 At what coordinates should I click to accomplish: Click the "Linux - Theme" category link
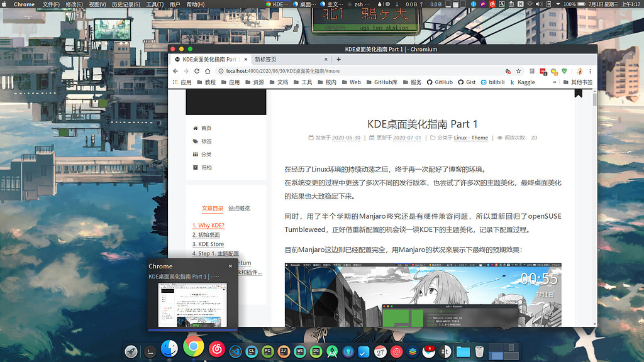coord(470,137)
